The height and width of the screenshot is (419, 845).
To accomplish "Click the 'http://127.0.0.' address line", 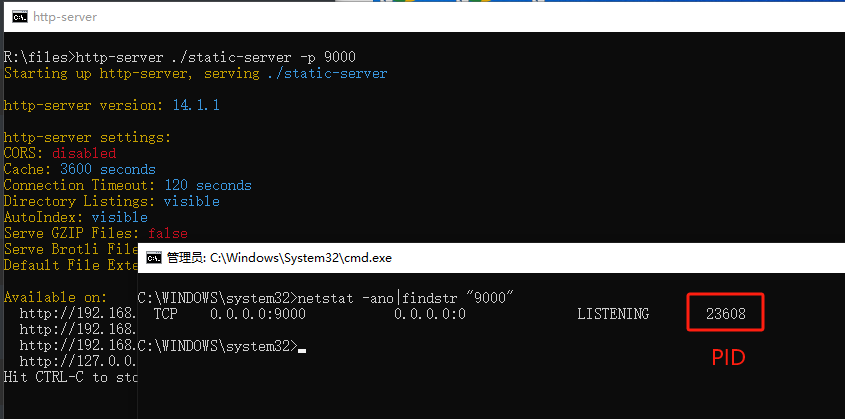I will click(79, 361).
